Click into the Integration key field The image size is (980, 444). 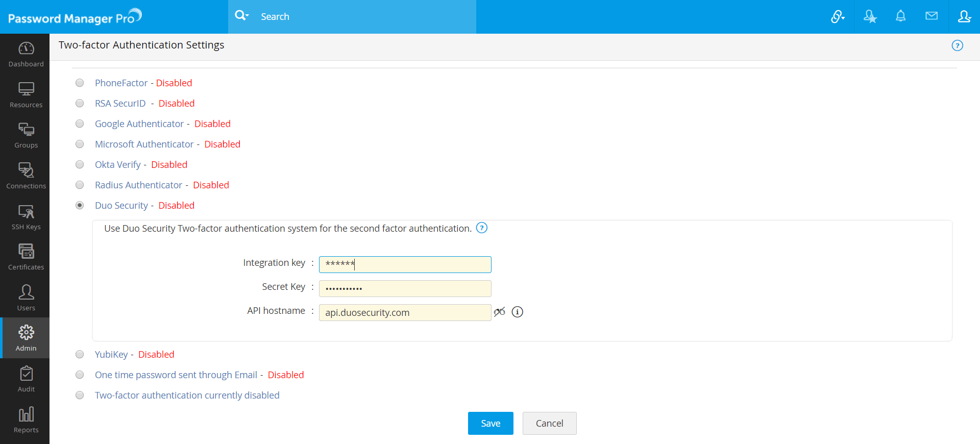405,264
